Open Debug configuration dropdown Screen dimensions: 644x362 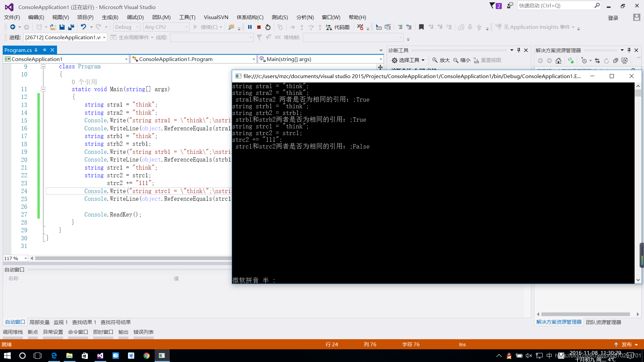[x=127, y=27]
